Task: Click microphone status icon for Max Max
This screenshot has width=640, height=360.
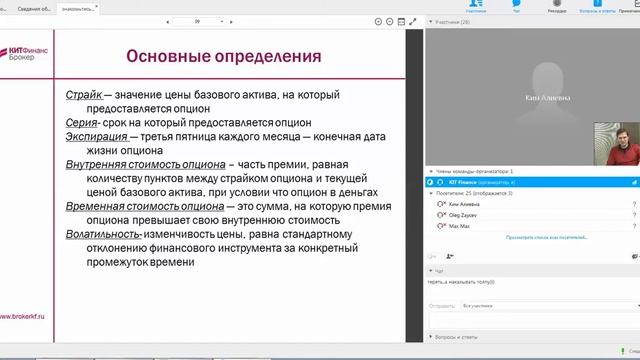Action: [441, 226]
